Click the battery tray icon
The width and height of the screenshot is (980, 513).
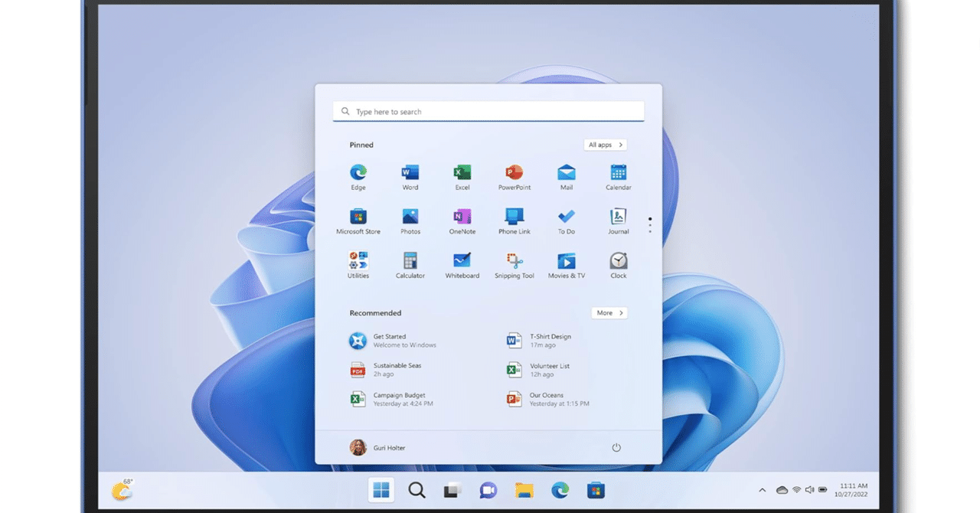pyautogui.click(x=823, y=490)
